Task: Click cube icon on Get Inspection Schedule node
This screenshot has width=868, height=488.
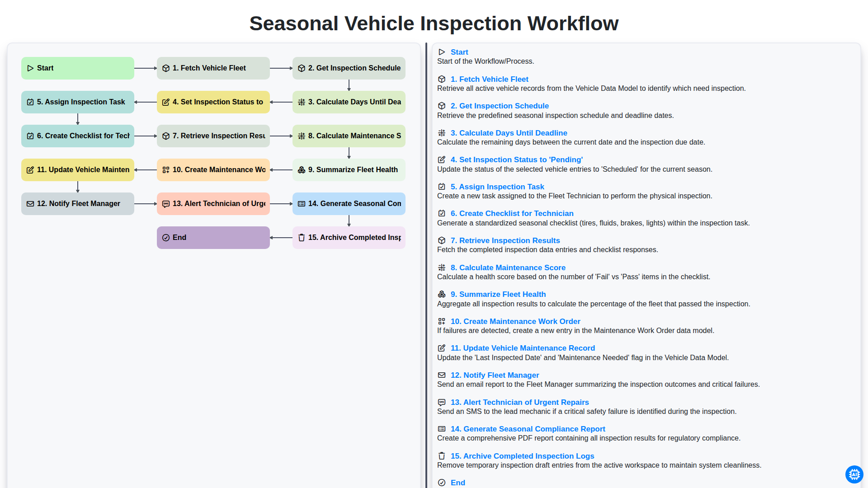Action: [x=302, y=68]
